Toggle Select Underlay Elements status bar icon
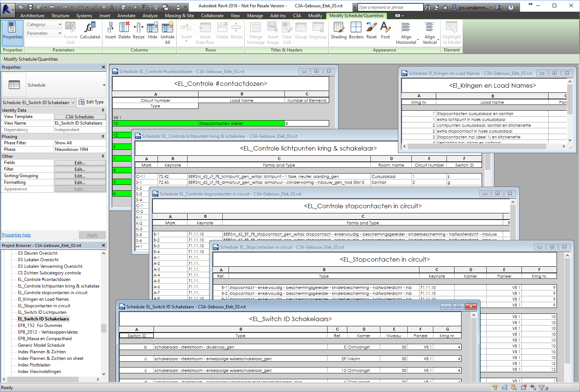Image resolution: width=580 pixels, height=392 pixels. [505, 388]
